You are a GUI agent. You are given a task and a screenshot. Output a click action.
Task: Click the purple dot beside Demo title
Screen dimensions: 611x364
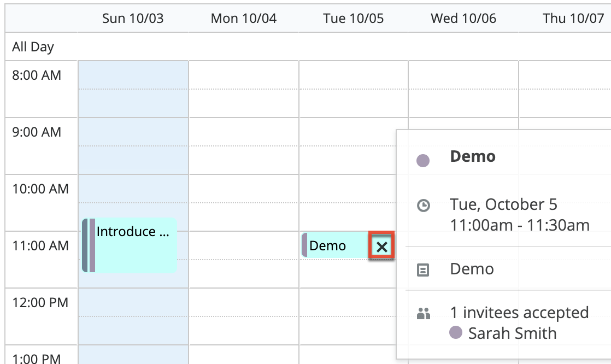pyautogui.click(x=423, y=160)
